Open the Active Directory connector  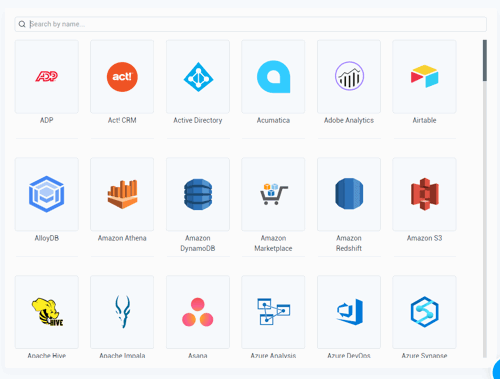[198, 77]
